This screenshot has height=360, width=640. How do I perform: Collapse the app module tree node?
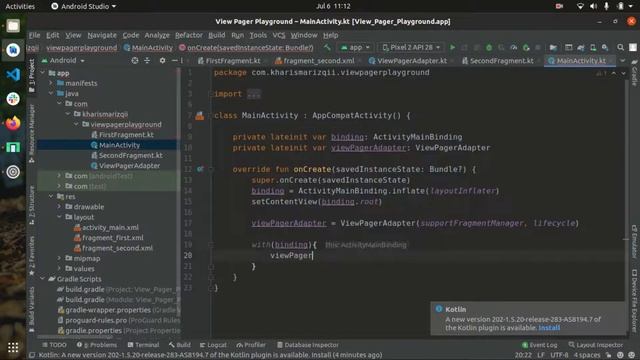(x=43, y=73)
